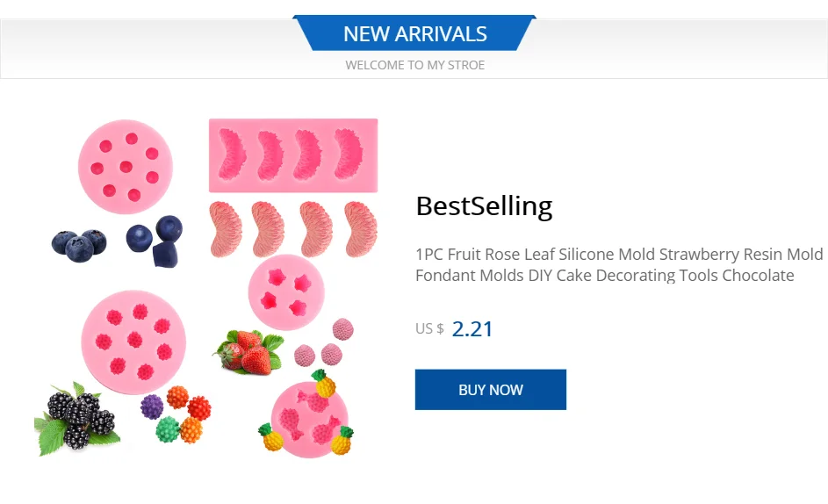Open the fruit silicone mold product title

[618, 265]
